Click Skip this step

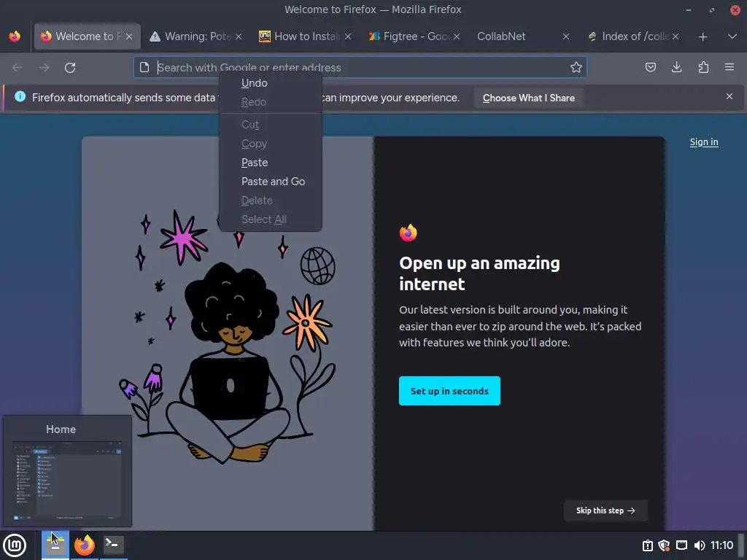pyautogui.click(x=605, y=510)
